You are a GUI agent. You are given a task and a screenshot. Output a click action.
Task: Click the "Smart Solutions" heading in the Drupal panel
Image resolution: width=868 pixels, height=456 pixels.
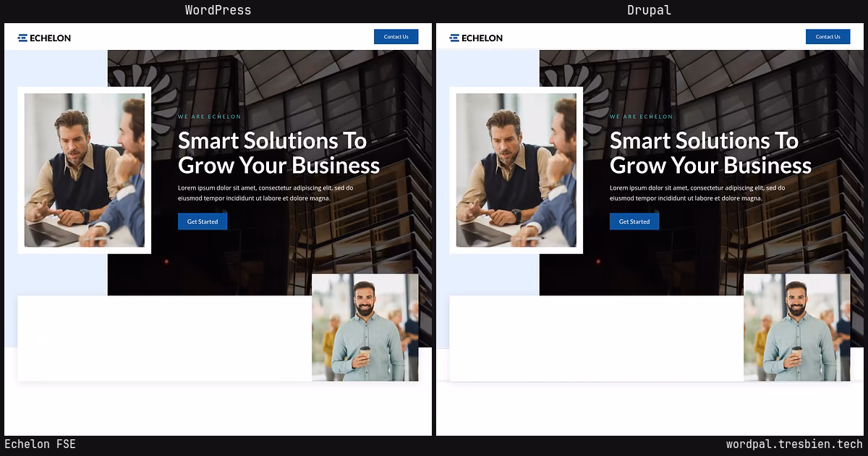click(710, 153)
